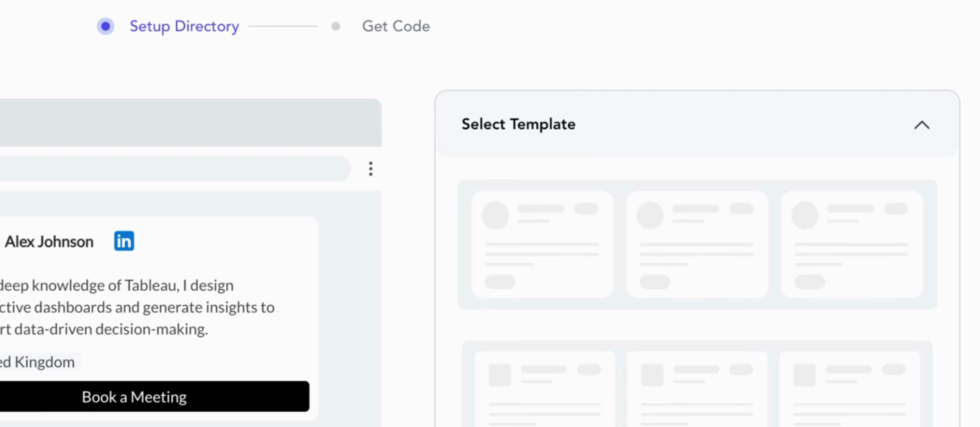Click the Alex Johnson name

pyautogui.click(x=49, y=242)
